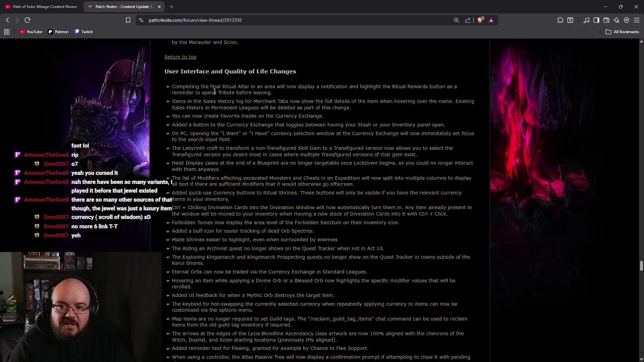Image resolution: width=644 pixels, height=362 pixels.
Task: Open the Extensions puzzle icon
Action: click(x=560, y=20)
